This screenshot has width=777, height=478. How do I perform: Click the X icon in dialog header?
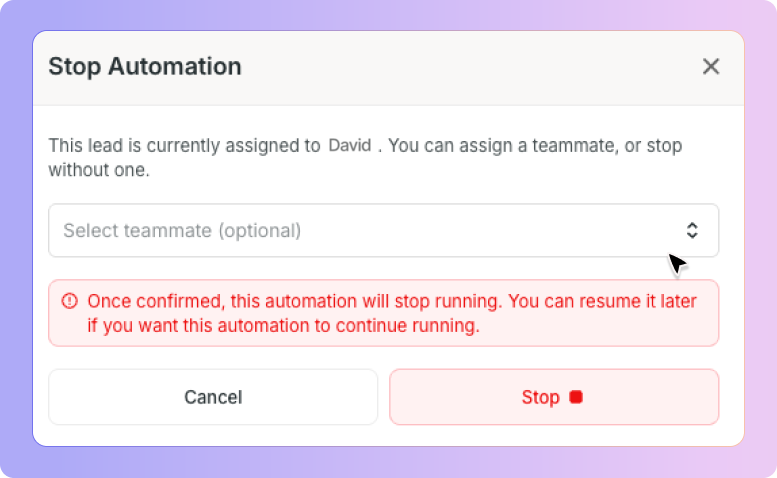coord(711,66)
